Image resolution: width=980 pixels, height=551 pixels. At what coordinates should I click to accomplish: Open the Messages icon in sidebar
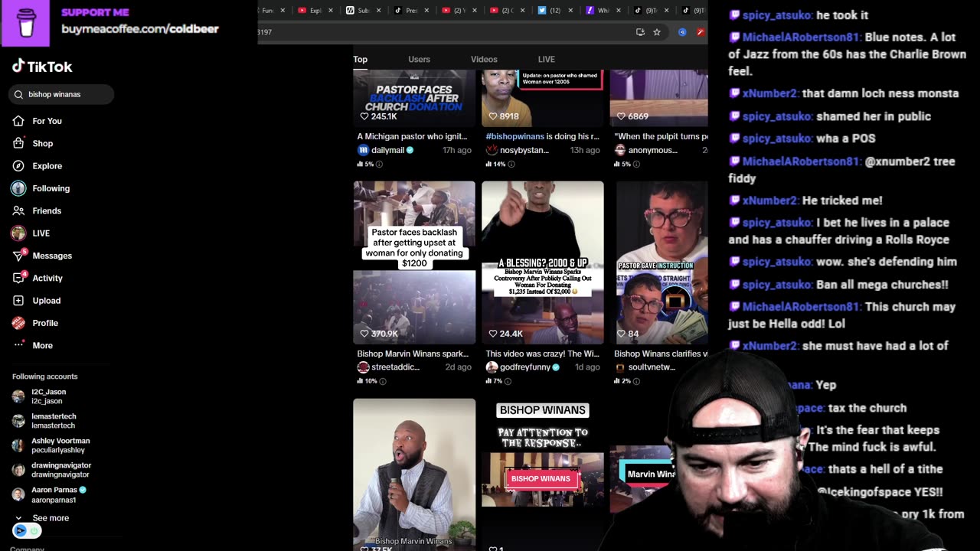coord(18,256)
